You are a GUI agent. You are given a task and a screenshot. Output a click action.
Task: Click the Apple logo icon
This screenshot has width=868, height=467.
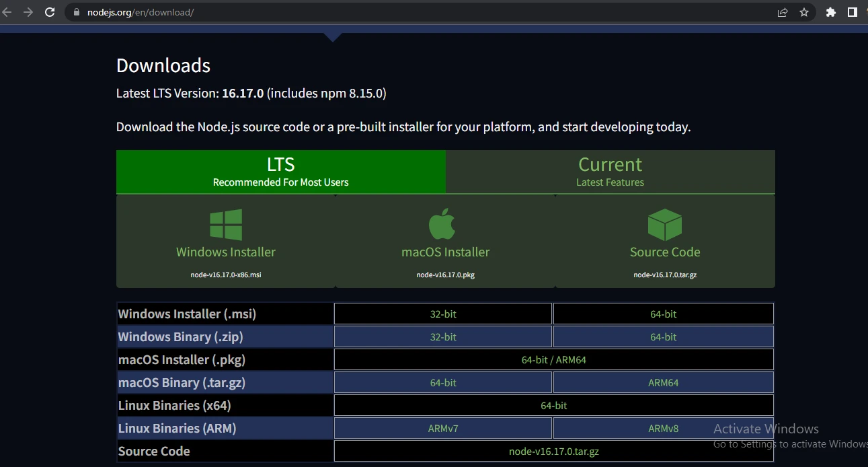(442, 223)
